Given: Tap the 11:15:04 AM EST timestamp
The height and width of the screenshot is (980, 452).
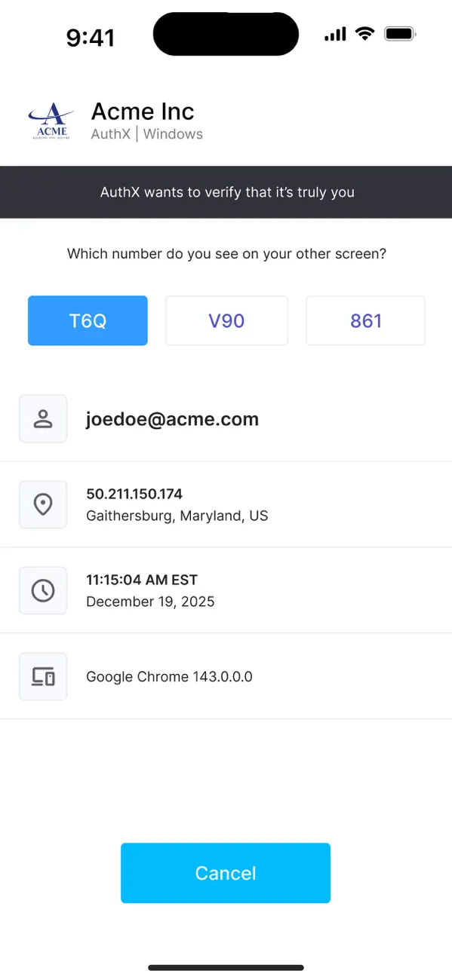Looking at the screenshot, I should (x=142, y=580).
